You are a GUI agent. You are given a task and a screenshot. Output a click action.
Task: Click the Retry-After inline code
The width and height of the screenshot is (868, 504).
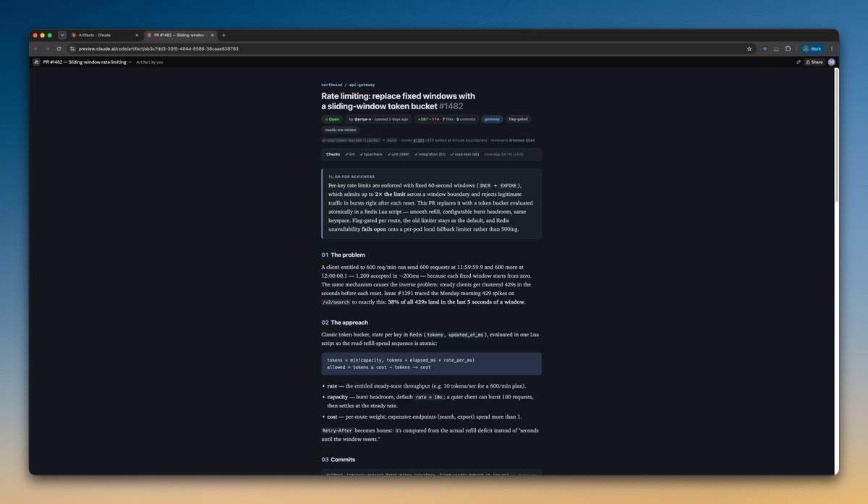338,430
